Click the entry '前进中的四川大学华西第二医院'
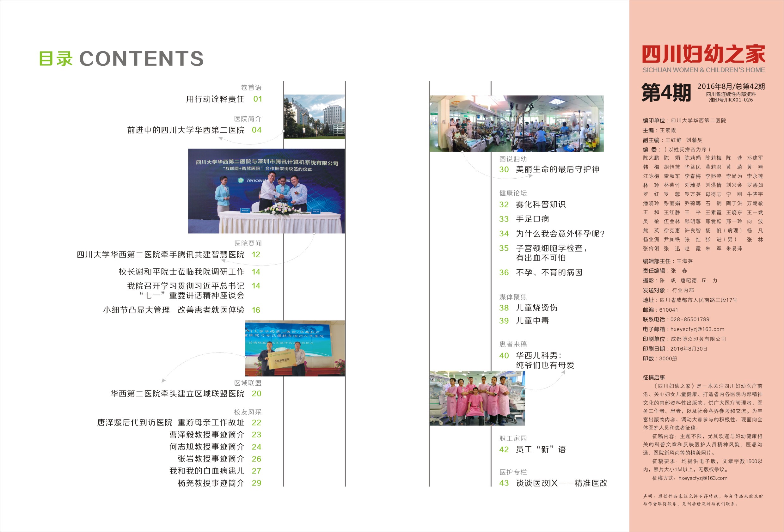Viewport: 784px width, 532px height. 186,130
